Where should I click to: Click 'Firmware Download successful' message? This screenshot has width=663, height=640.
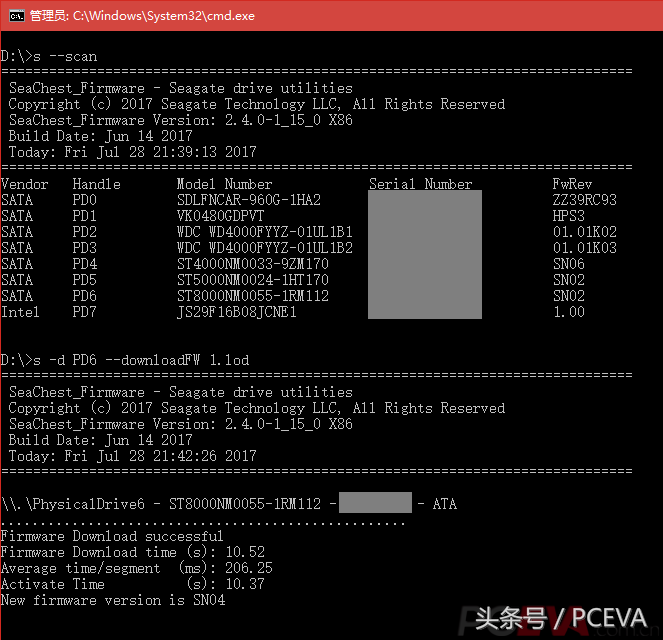pos(112,536)
